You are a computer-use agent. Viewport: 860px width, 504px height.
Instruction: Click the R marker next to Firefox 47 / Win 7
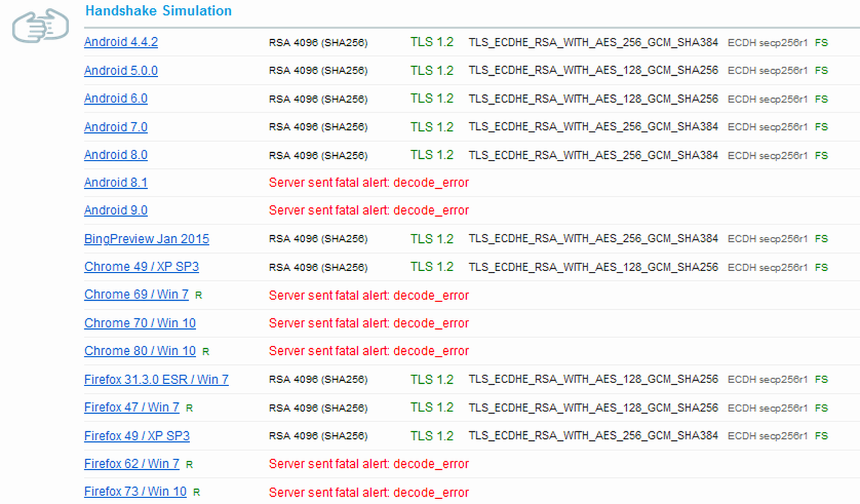[189, 408]
